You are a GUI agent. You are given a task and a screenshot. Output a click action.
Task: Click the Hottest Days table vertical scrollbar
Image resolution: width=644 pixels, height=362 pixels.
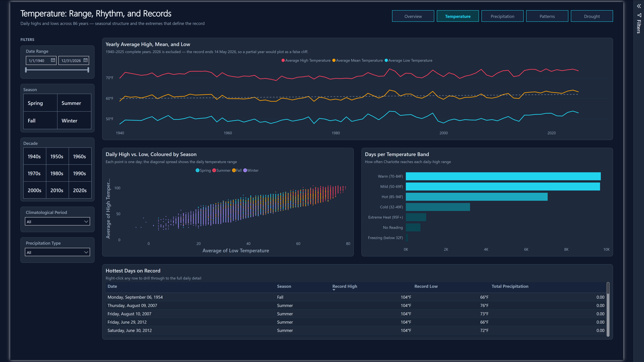[608, 309]
